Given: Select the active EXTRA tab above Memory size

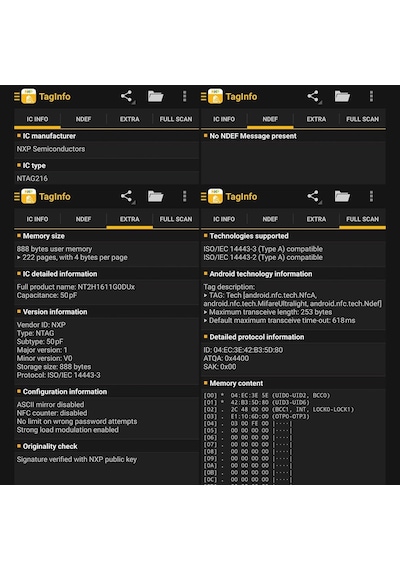Looking at the screenshot, I should (x=129, y=219).
